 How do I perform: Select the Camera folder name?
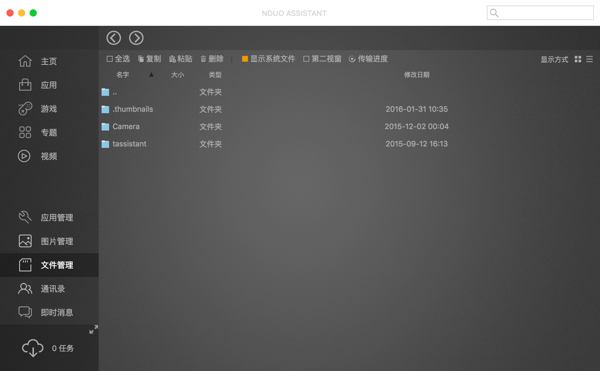126,127
